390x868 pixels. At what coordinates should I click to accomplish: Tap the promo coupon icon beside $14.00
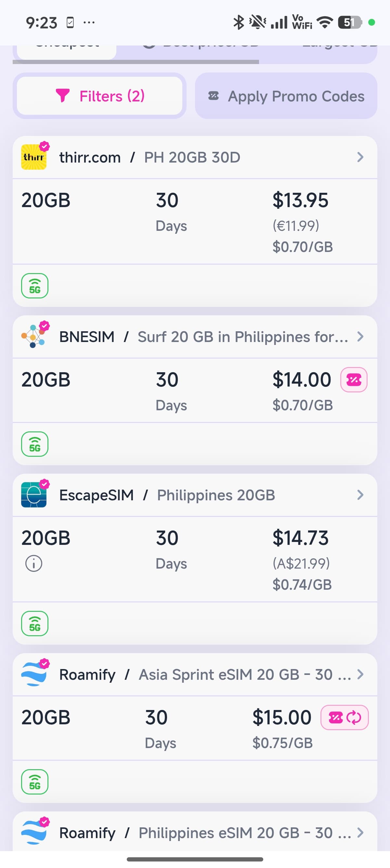(354, 380)
